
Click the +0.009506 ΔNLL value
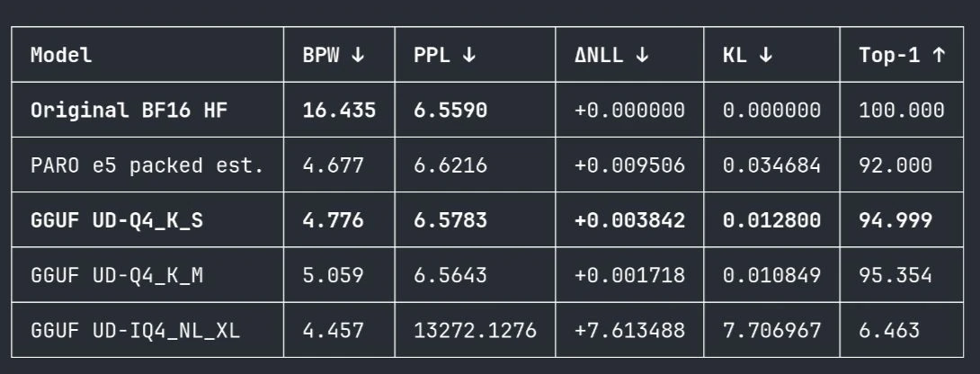pyautogui.click(x=630, y=165)
